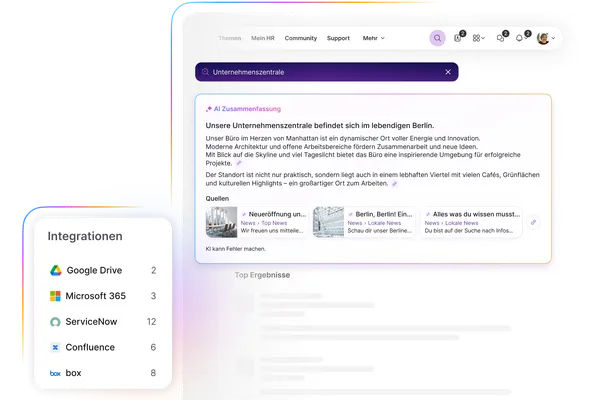Click the ServiceNow result count 12
The width and height of the screenshot is (600, 400).
pyautogui.click(x=152, y=322)
